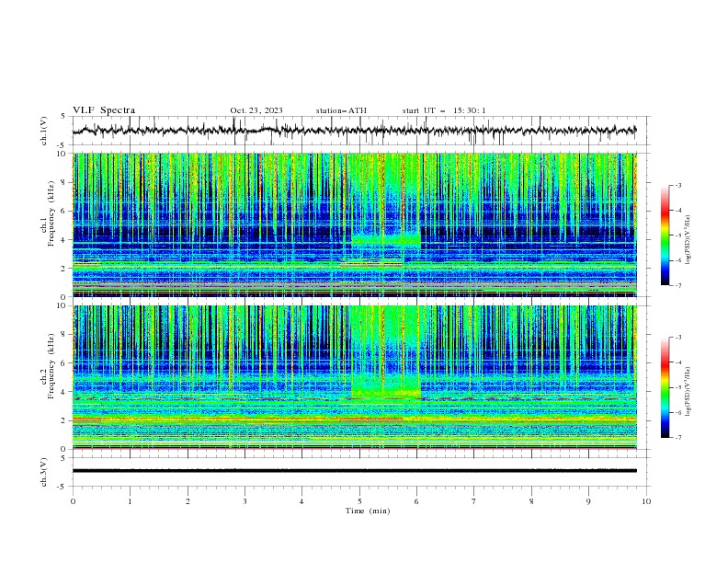Click the "4" tick on ch.1 frequency axis
728x563 pixels.
point(63,240)
